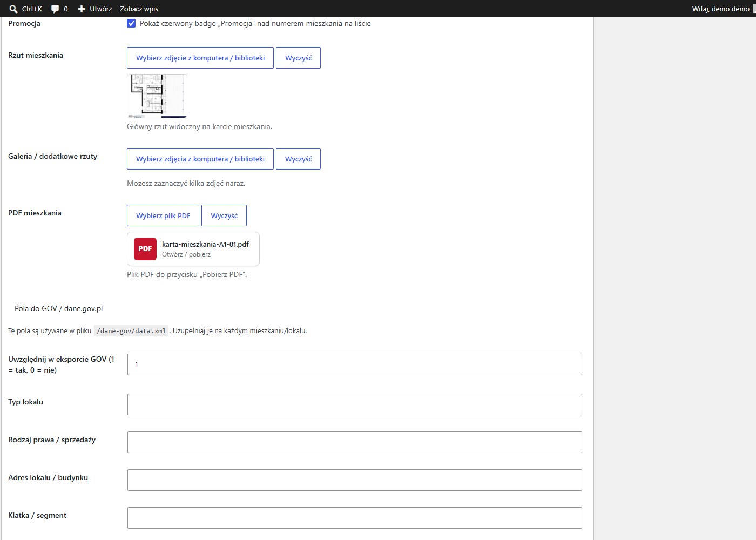Click the Rodzaj prawa / sprzedaży field
756x540 pixels.
click(x=355, y=442)
